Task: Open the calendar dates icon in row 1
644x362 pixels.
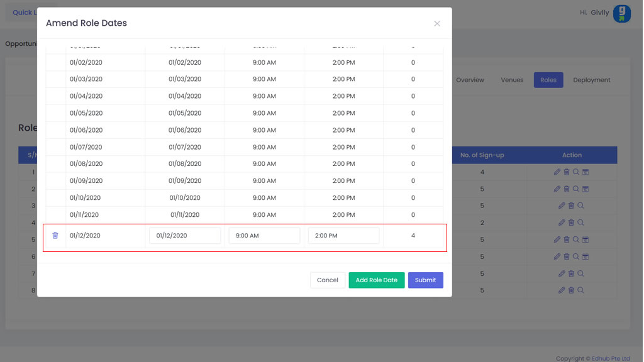Action: pyautogui.click(x=586, y=172)
